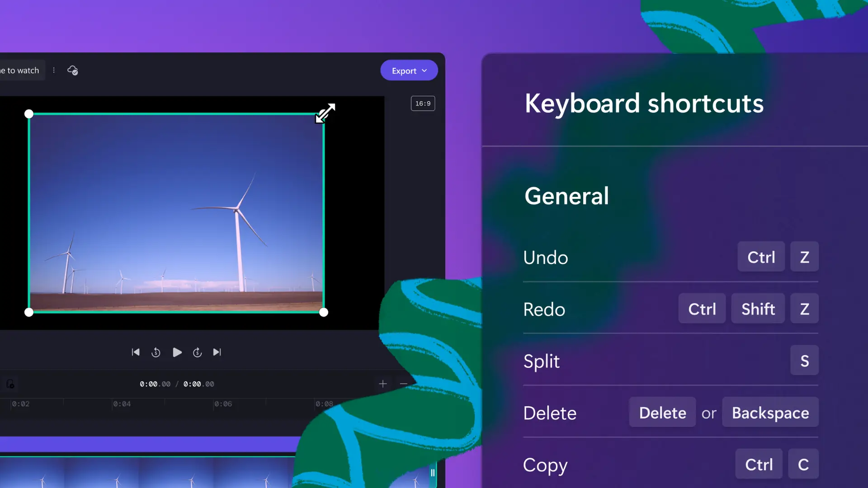Click the cloud sync icon

click(72, 70)
